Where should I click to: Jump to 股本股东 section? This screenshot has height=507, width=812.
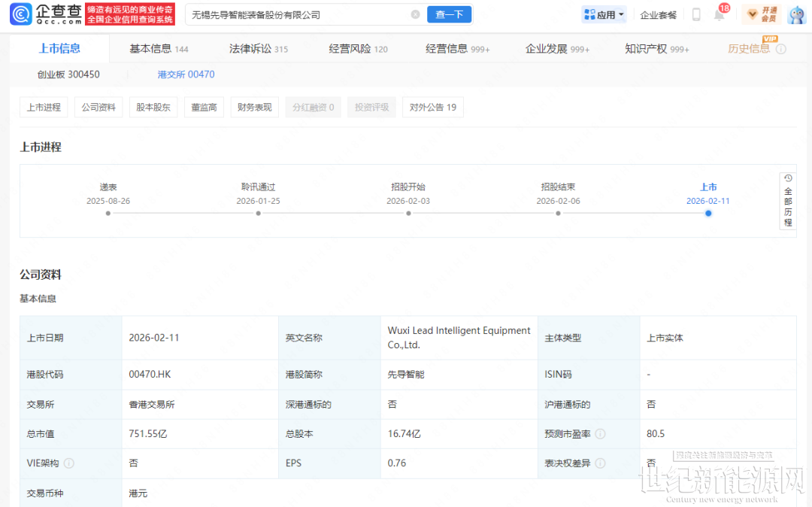point(153,108)
